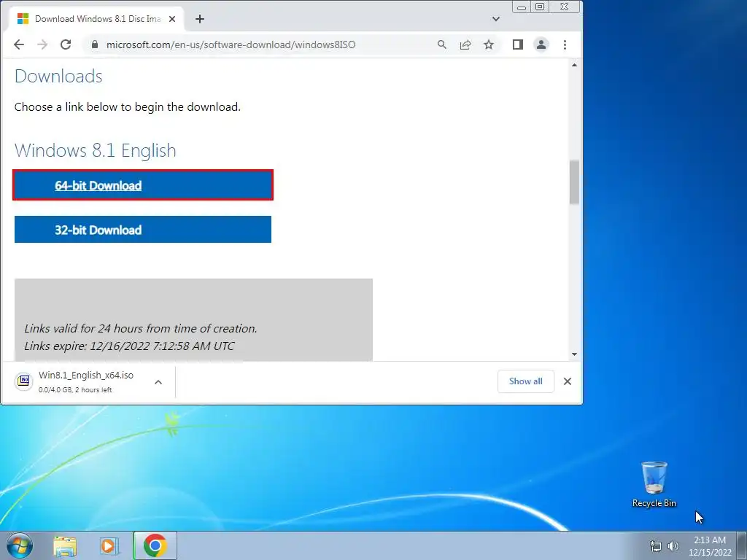View site information via padlock icon

95,44
